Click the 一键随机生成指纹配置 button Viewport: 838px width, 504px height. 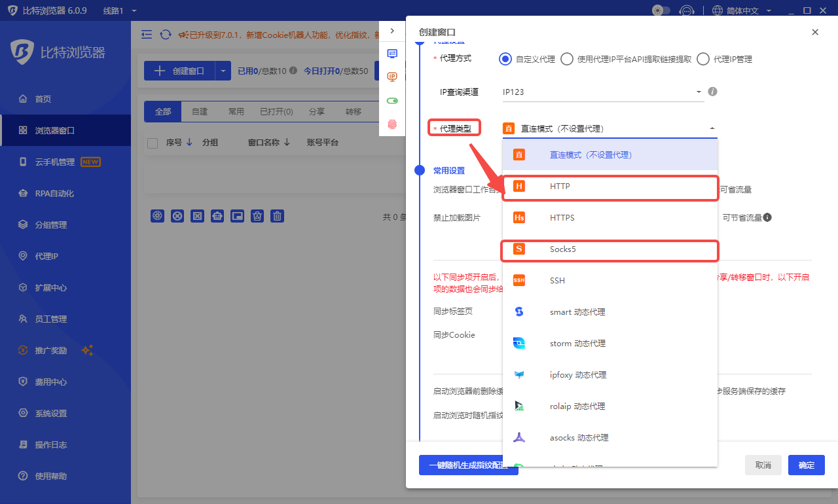[x=469, y=465]
